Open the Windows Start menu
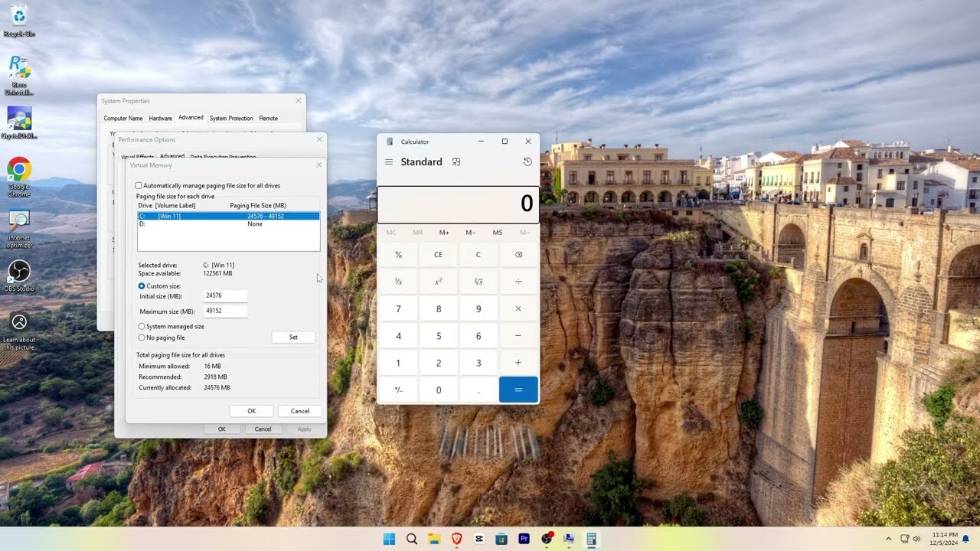 point(389,539)
